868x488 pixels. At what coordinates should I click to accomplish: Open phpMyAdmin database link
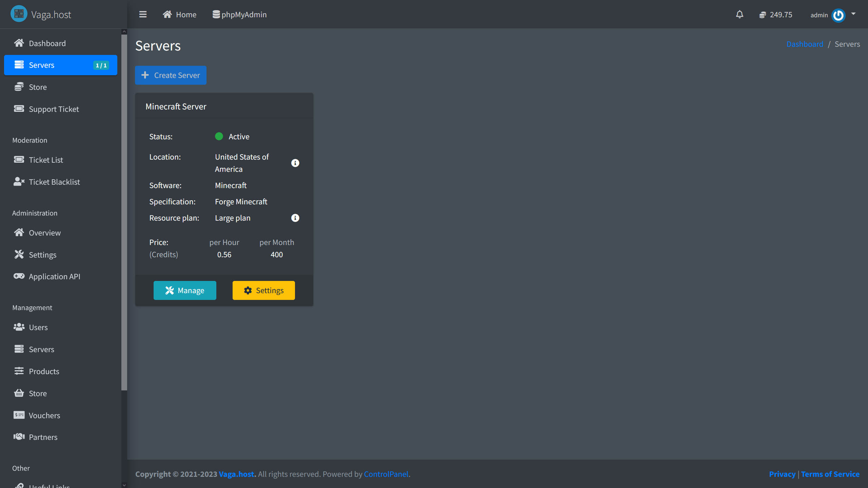[x=239, y=15]
